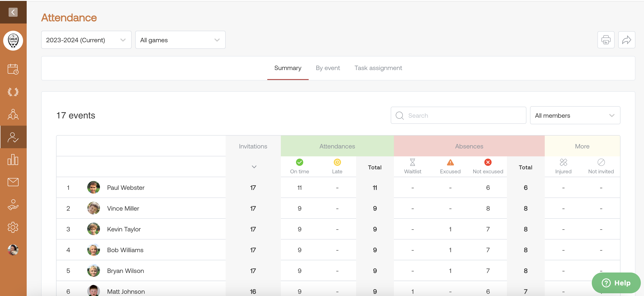The image size is (644, 296).
Task: Click the Not invited slashed circle icon
Action: tap(601, 162)
